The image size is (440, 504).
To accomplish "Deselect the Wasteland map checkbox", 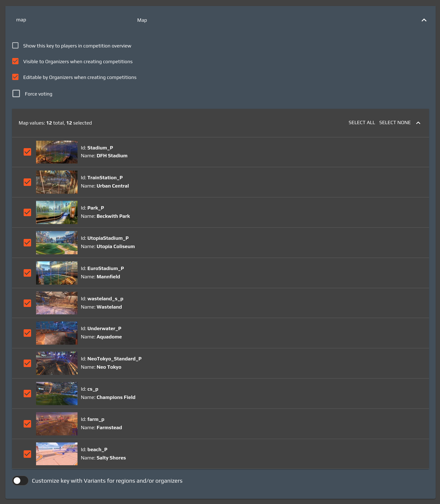I will point(27,303).
